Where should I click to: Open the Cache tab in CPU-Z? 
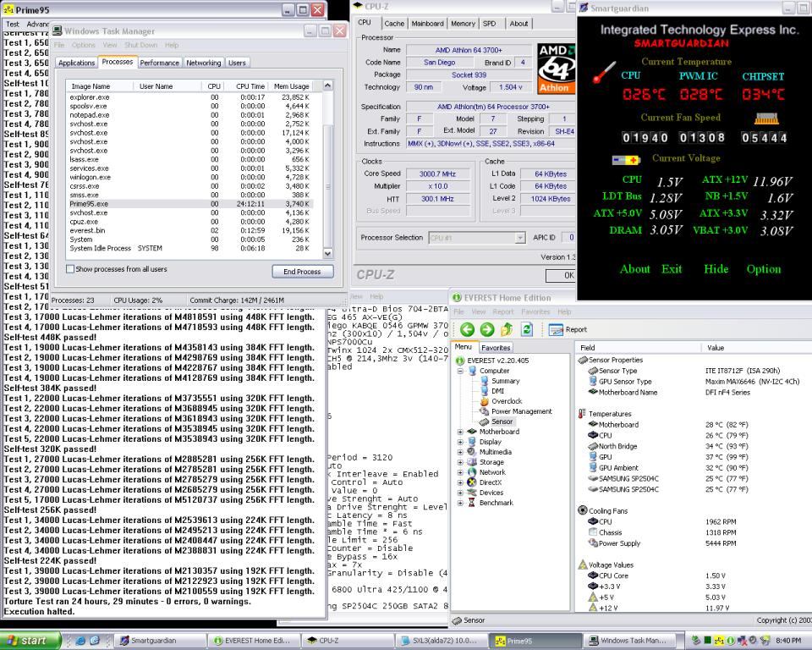[x=394, y=24]
